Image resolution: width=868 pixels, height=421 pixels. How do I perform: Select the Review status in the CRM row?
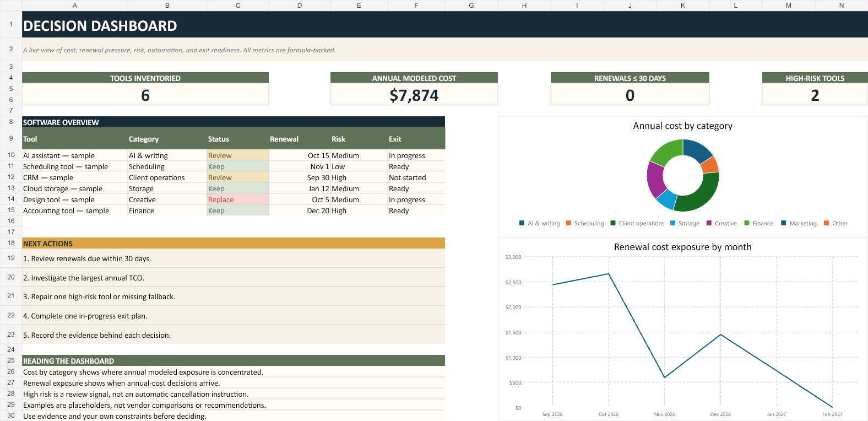point(238,177)
